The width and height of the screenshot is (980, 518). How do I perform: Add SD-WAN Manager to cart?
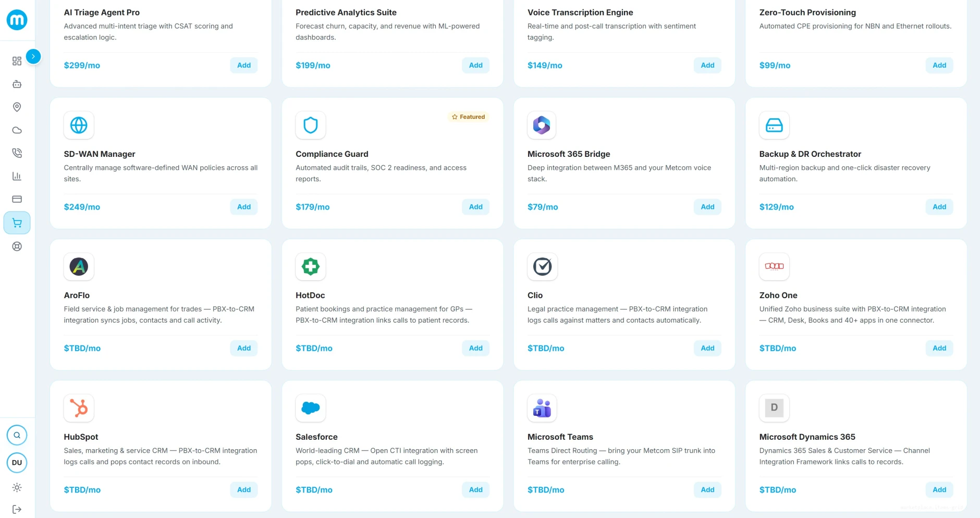(244, 207)
